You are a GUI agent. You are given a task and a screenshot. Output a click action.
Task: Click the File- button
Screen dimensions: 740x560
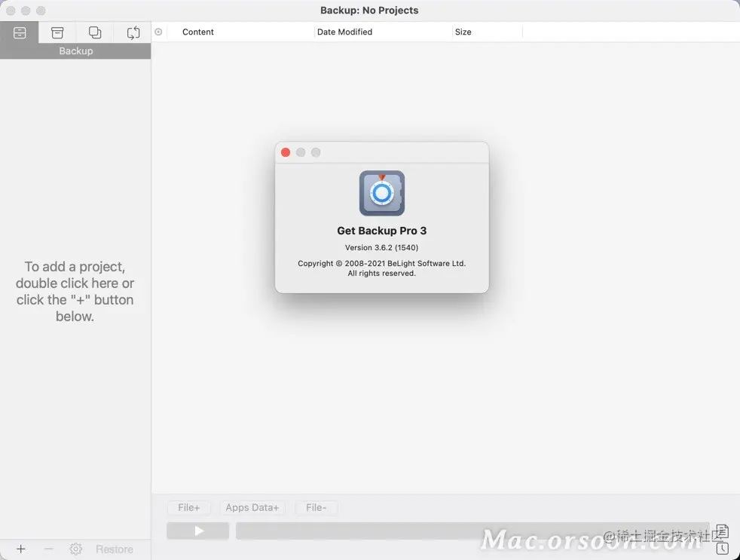click(316, 507)
